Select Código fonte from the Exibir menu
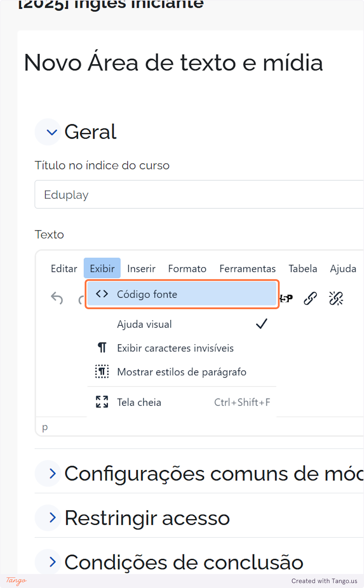This screenshot has width=364, height=588. [x=147, y=294]
